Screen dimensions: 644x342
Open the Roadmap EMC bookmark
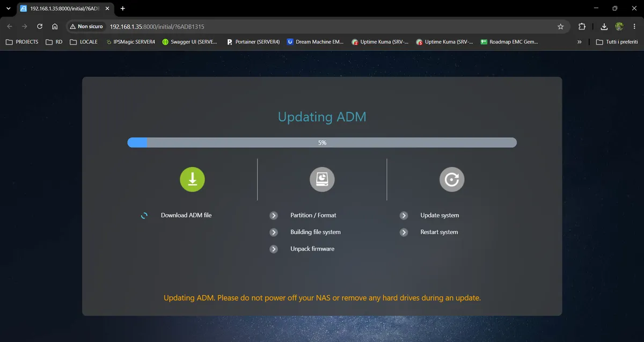click(x=509, y=42)
